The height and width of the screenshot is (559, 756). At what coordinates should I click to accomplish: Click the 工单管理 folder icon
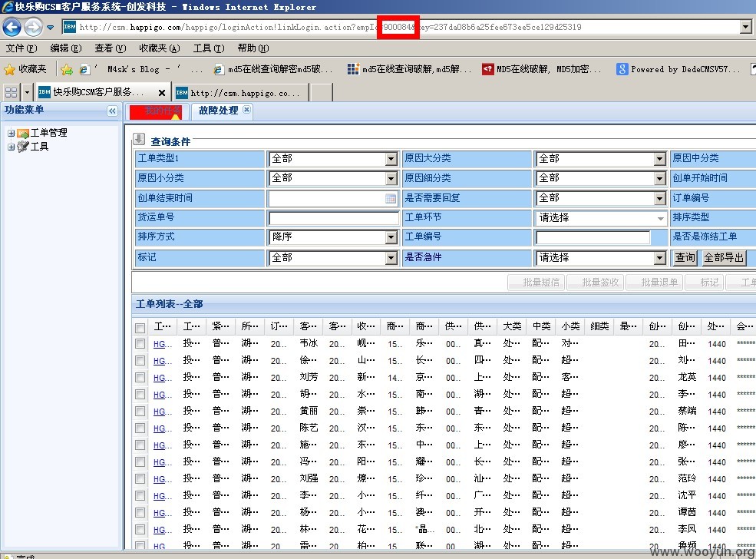click(x=23, y=133)
